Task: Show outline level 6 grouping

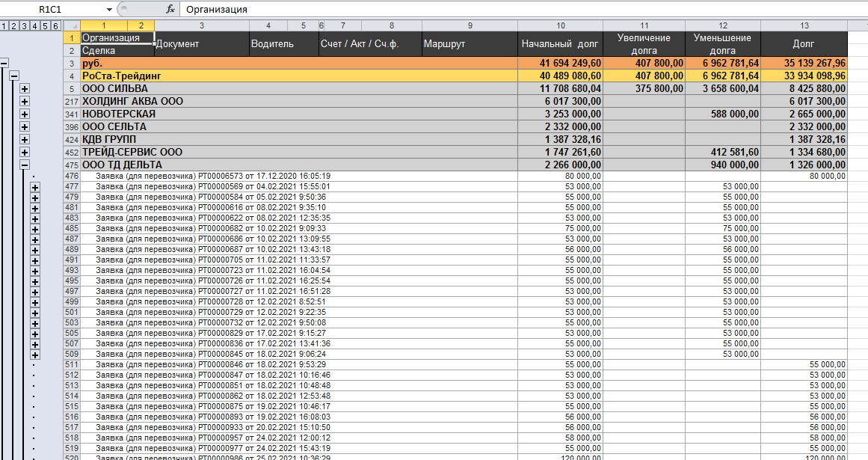Action: [x=55, y=26]
